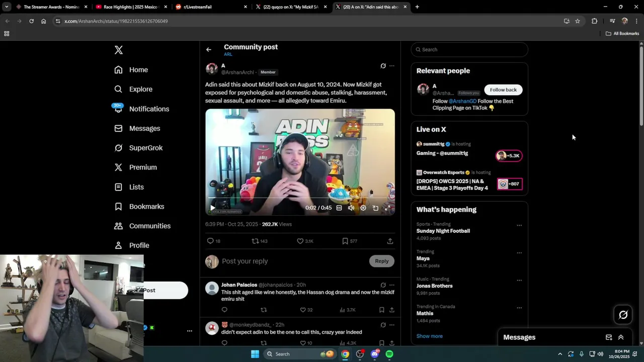This screenshot has width=644, height=362.
Task: Open SuperGrok in the sidebar
Action: 138,148
